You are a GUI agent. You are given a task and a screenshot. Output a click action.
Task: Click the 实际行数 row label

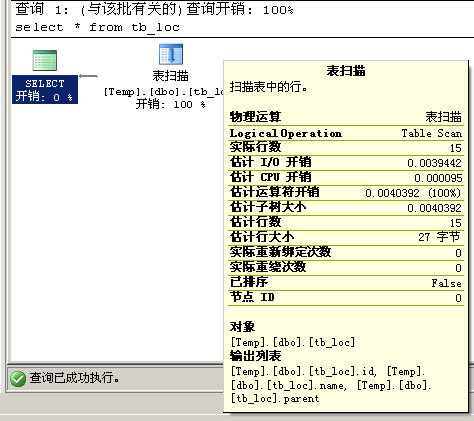255,147
